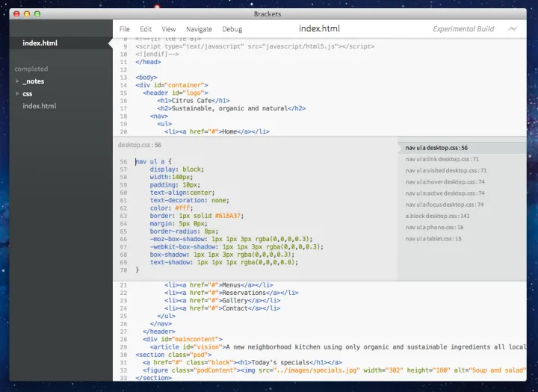Pick the nav ul a:active desktop.css rule
This screenshot has width=538, height=392.
point(445,193)
